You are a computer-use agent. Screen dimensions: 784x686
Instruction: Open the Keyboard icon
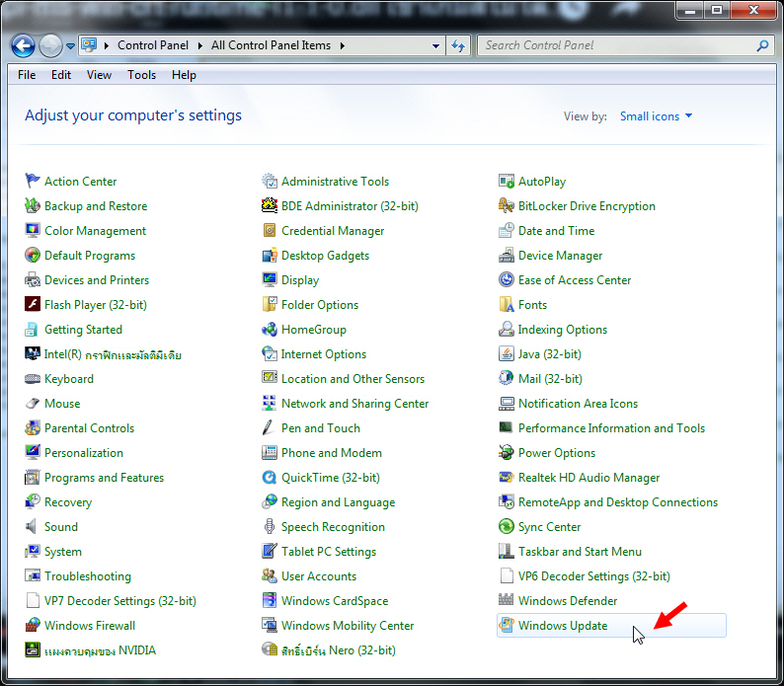pos(33,378)
